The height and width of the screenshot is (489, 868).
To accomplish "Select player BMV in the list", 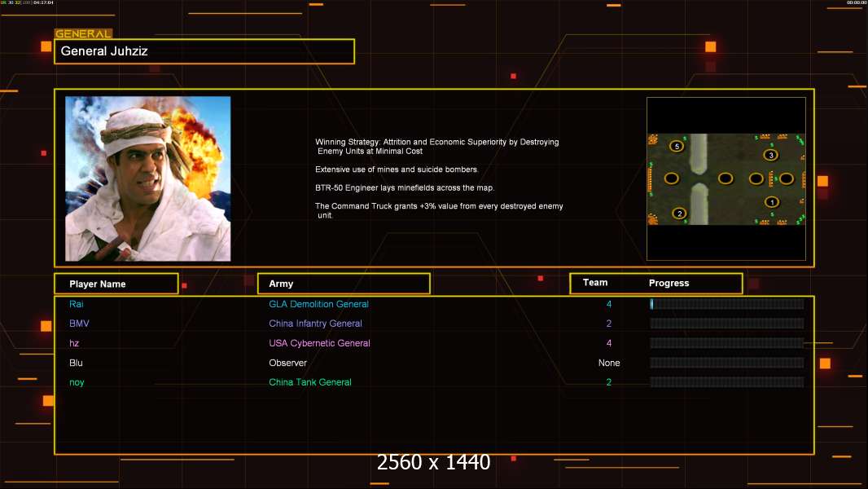I will point(79,324).
